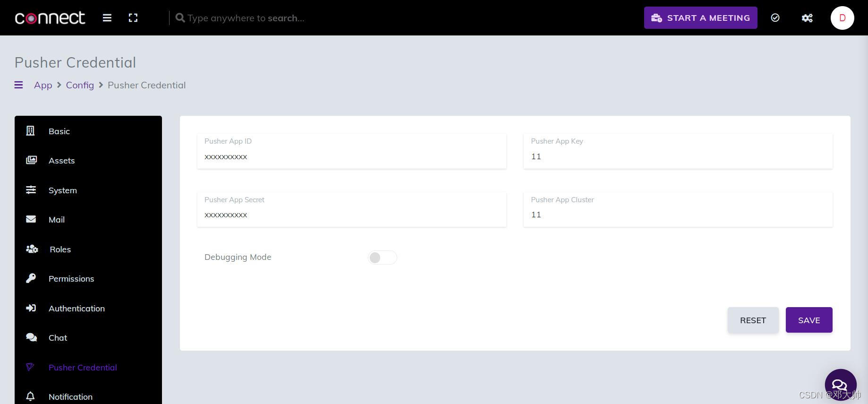The width and height of the screenshot is (868, 404).
Task: Click the Roles users icon
Action: pos(32,249)
